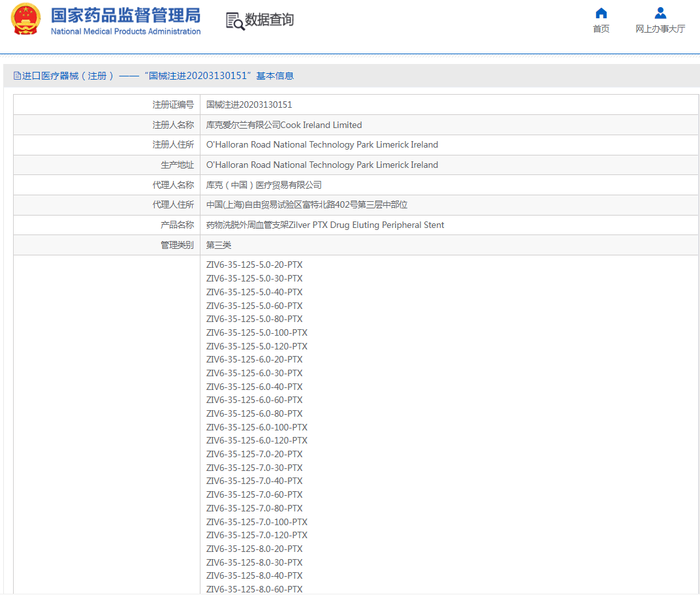This screenshot has width=700, height=597.
Task: Select model ZIV6-35-125-6.0-20-PTX
Action: pyautogui.click(x=254, y=359)
